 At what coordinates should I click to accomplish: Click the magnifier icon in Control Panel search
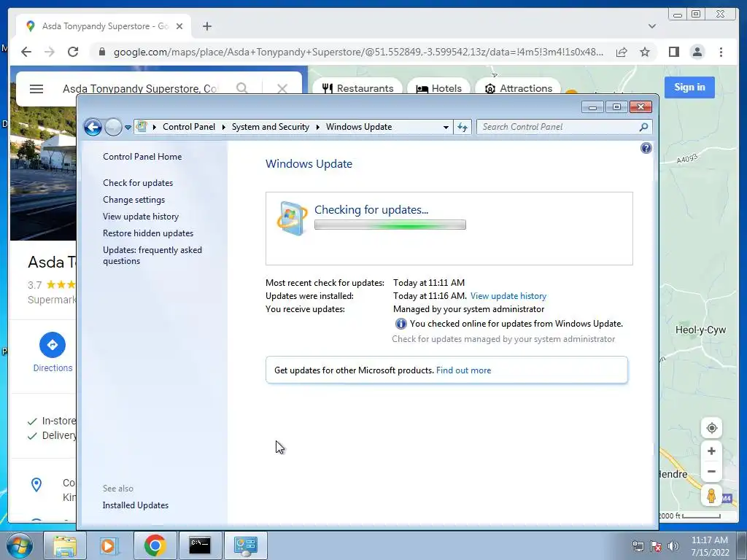pyautogui.click(x=643, y=127)
